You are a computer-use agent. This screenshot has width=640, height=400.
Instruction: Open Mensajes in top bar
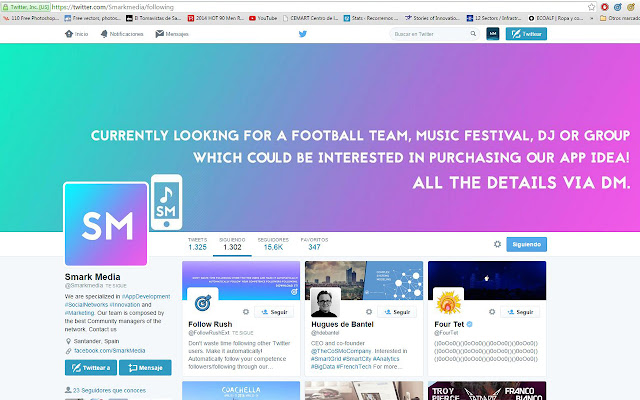point(171,34)
